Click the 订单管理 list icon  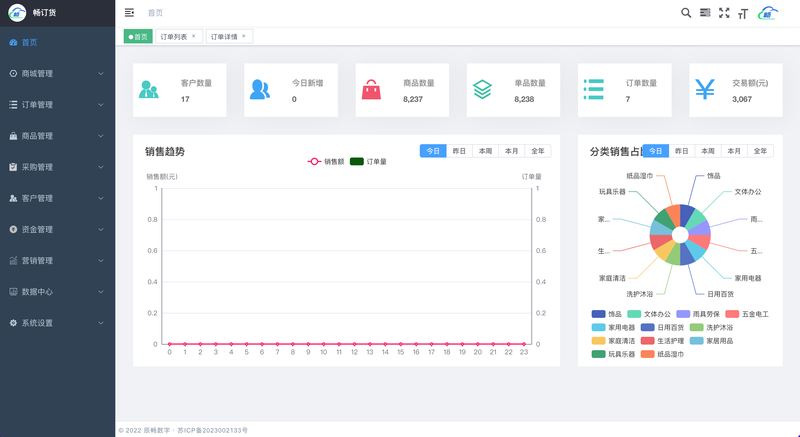pyautogui.click(x=13, y=105)
